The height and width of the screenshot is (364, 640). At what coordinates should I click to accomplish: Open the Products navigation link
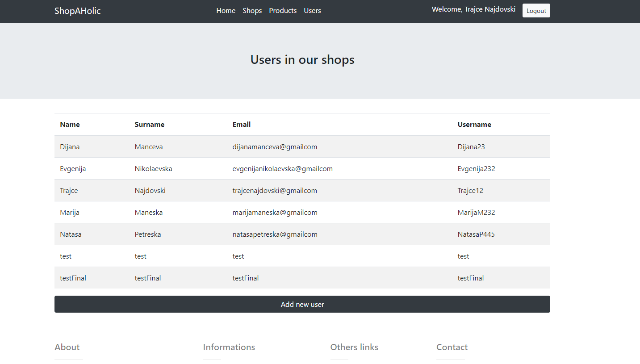tap(283, 11)
